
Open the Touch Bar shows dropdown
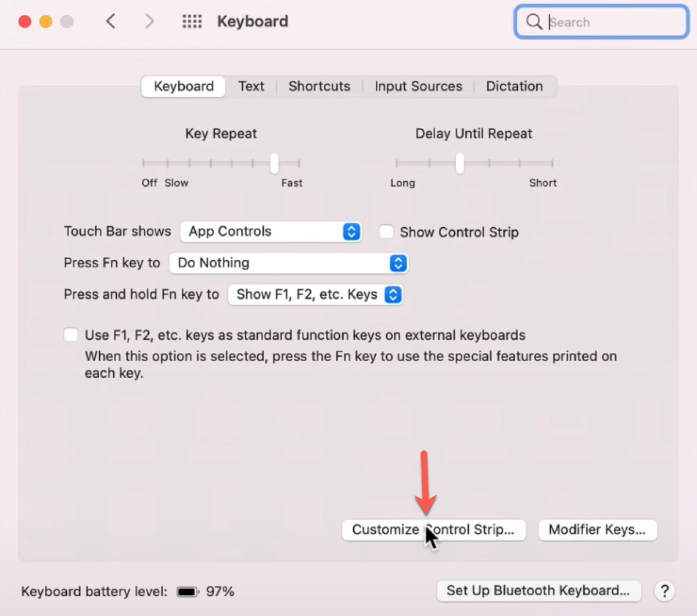[x=271, y=231]
